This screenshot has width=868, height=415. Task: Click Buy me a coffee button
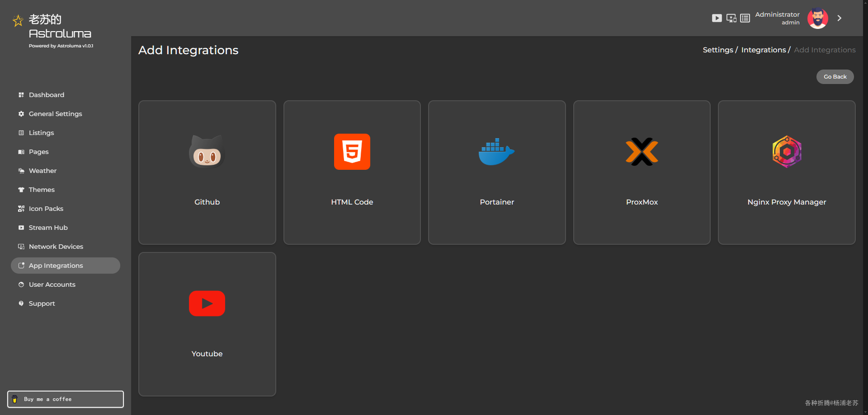click(x=66, y=399)
